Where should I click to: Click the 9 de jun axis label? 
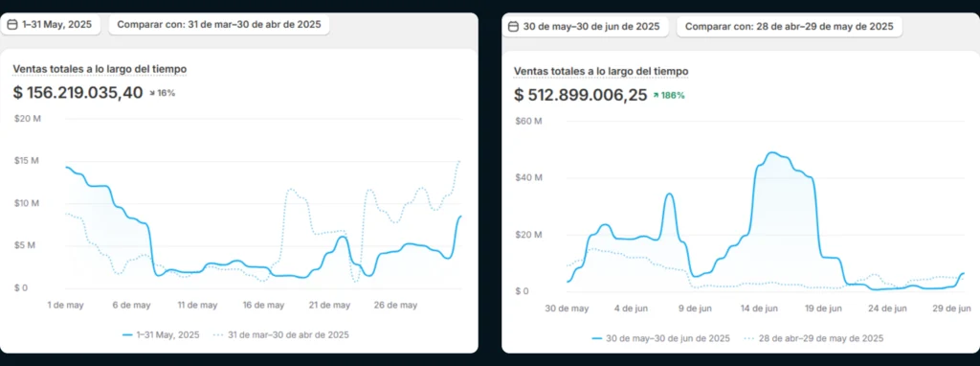[x=695, y=309]
